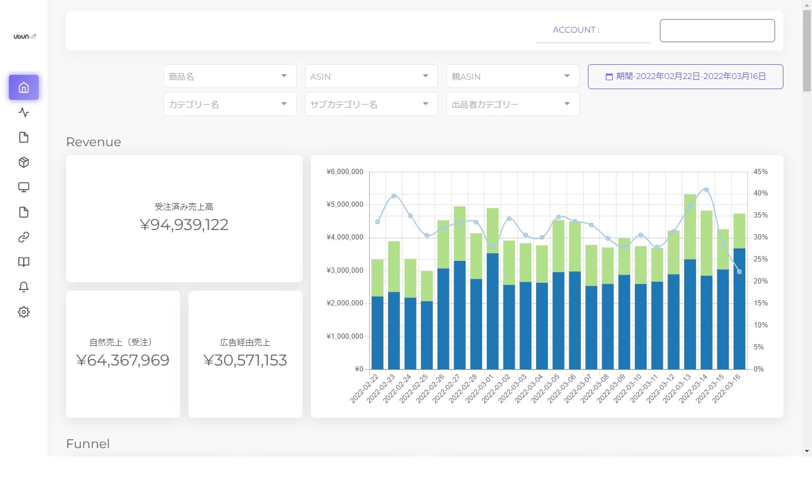This screenshot has height=504, width=812.
Task: Open the package box icon in sidebar
Action: [24, 162]
